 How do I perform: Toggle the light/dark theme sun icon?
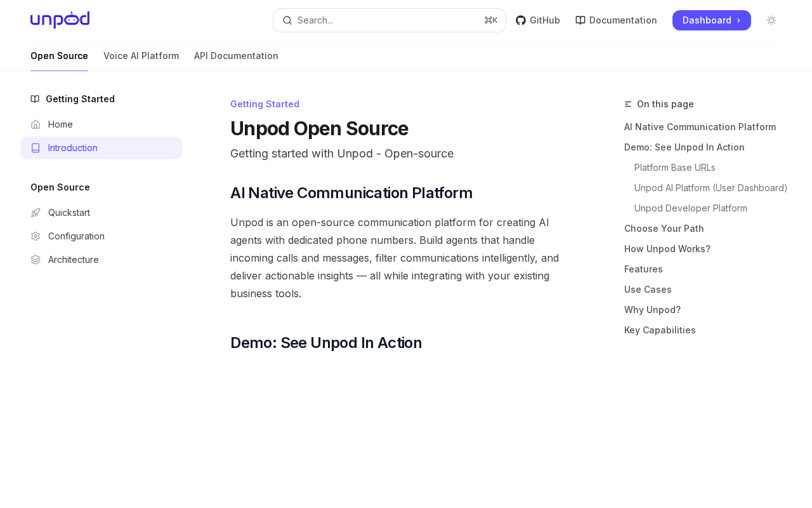click(771, 20)
